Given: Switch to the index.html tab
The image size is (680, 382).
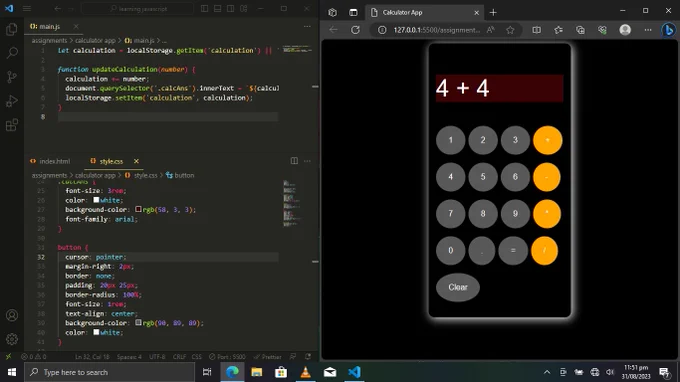Looking at the screenshot, I should (x=50, y=161).
